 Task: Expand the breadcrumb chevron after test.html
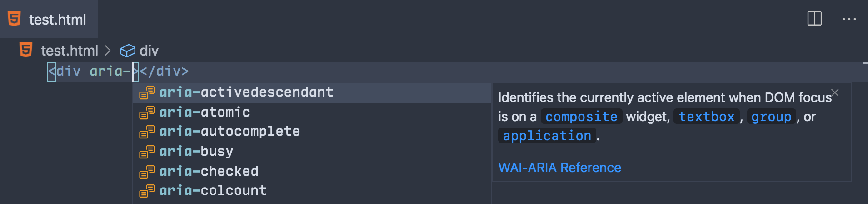click(108, 51)
